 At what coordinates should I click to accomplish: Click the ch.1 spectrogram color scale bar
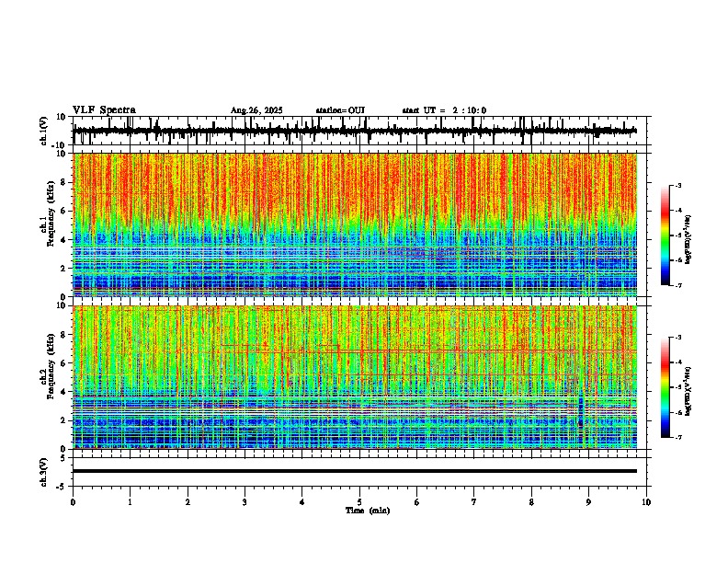[x=665, y=236]
